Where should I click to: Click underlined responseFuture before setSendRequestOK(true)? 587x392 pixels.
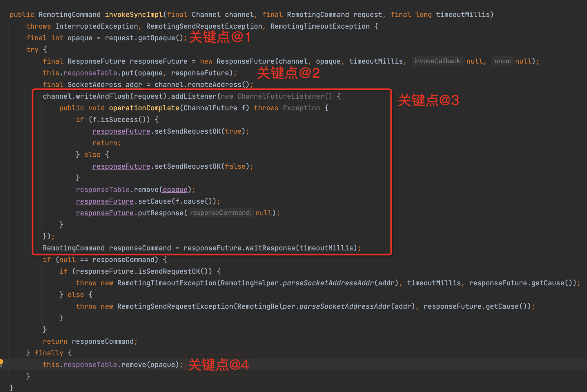[x=121, y=131]
